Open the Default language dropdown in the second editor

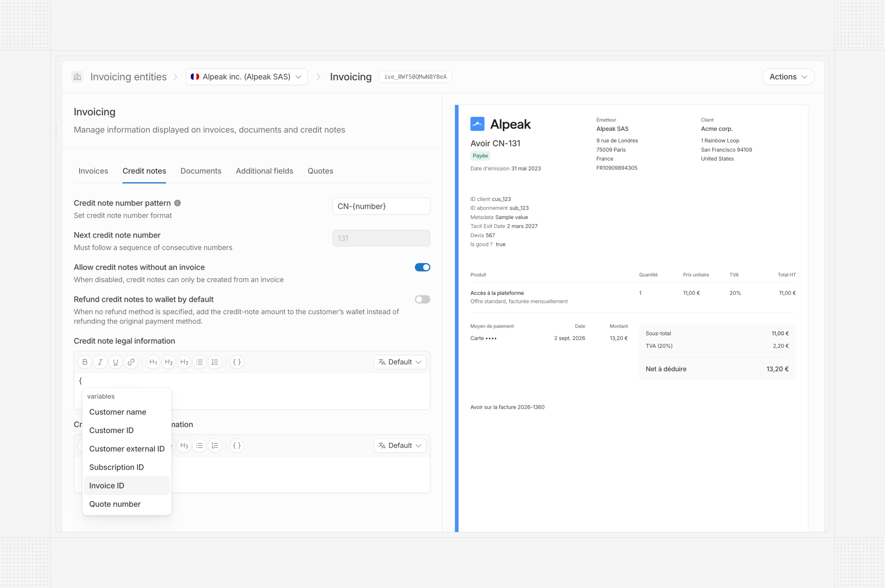[400, 445]
